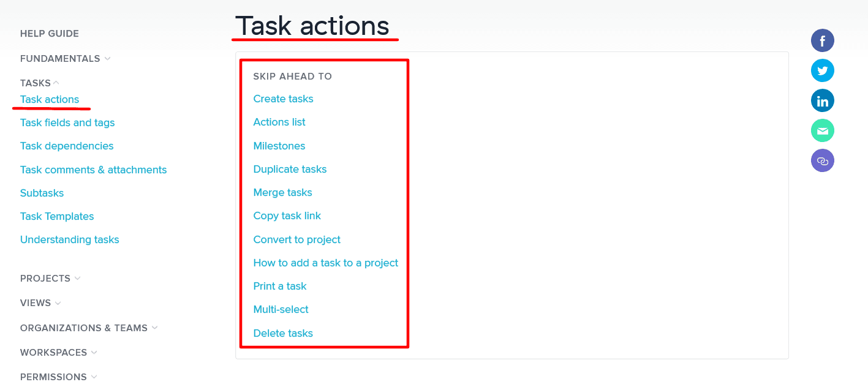Share the article on Twitter

(822, 70)
